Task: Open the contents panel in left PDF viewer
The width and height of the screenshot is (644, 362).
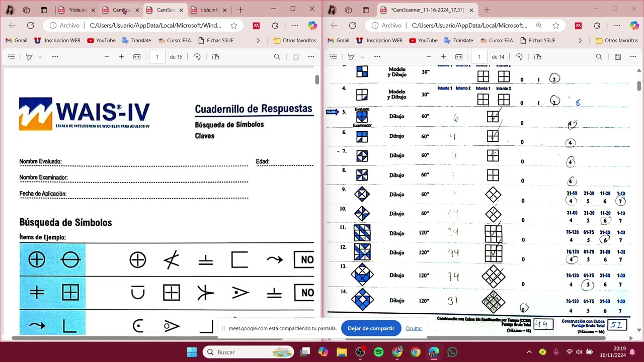Action: tap(11, 57)
